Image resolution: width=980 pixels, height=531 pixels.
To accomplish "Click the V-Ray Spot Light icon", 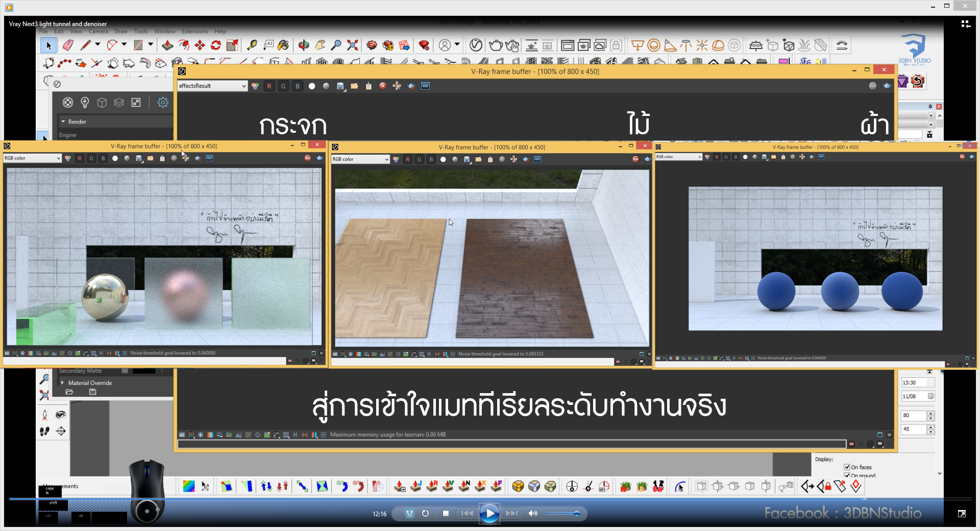I will (670, 45).
